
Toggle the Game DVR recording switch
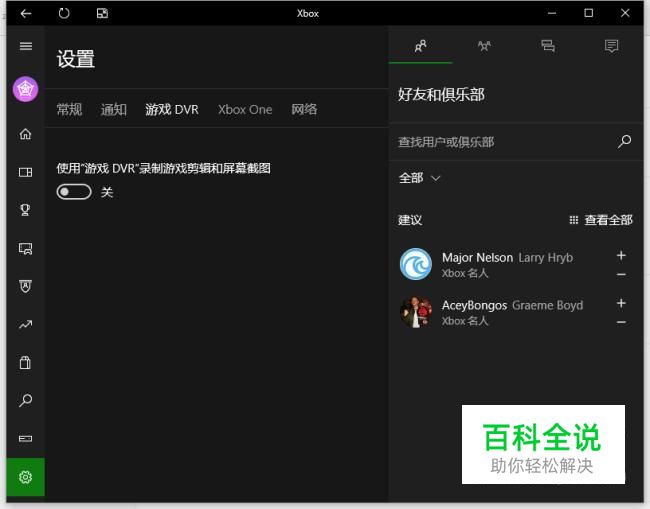coord(74,192)
